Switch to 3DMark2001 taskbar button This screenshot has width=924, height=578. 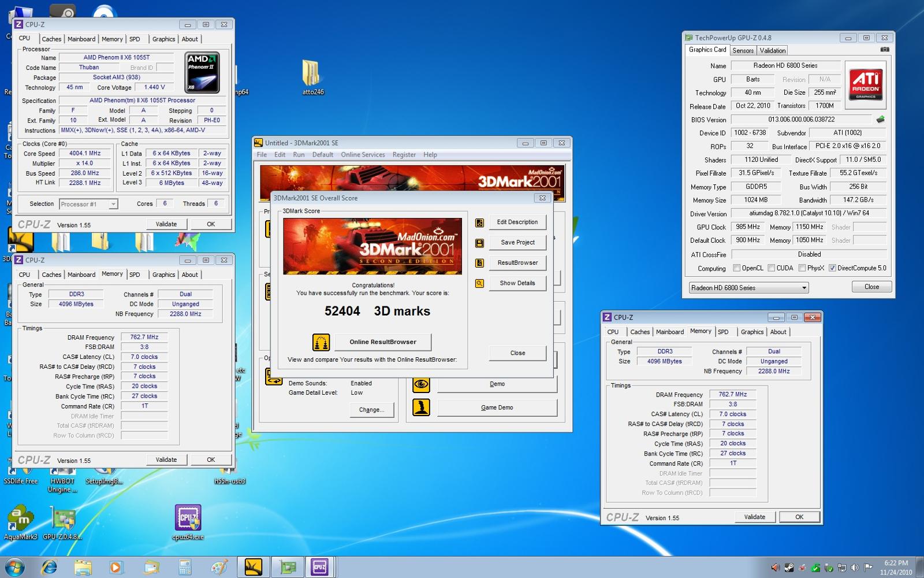(253, 568)
